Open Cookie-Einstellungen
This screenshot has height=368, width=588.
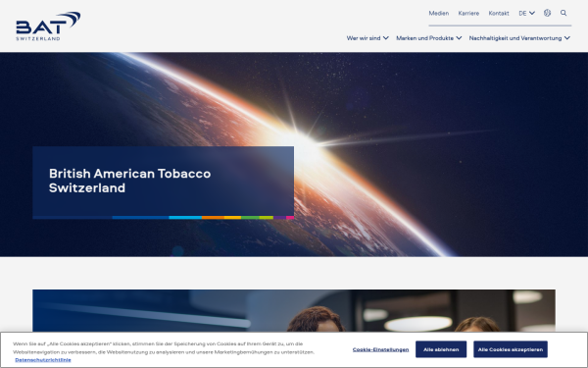tap(380, 349)
